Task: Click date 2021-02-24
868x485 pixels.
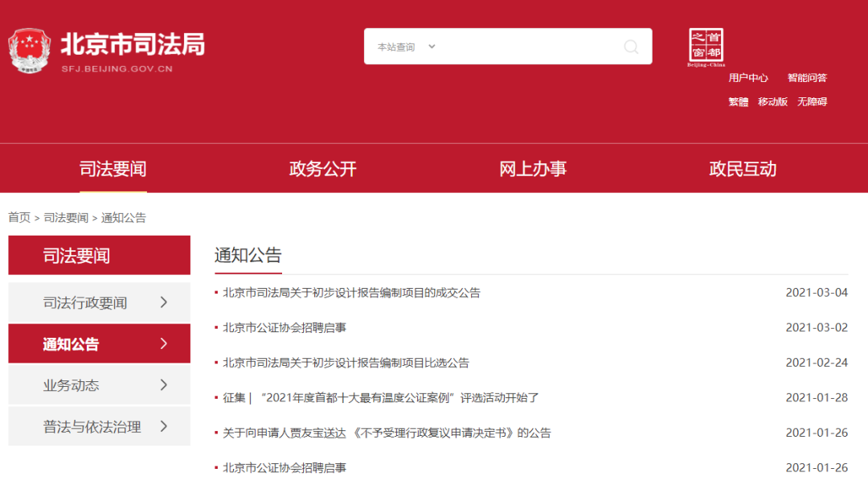Action: coord(817,363)
